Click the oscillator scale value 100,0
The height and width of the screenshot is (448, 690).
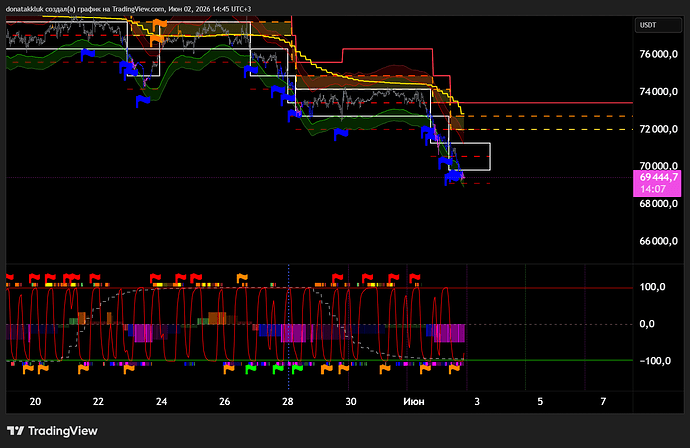tap(653, 287)
